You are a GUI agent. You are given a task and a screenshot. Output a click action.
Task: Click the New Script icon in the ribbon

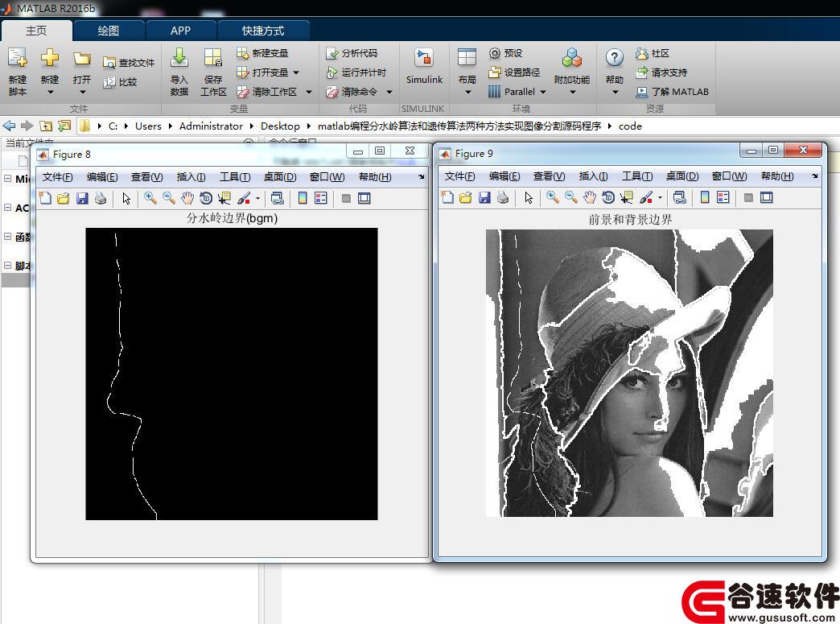click(x=17, y=72)
